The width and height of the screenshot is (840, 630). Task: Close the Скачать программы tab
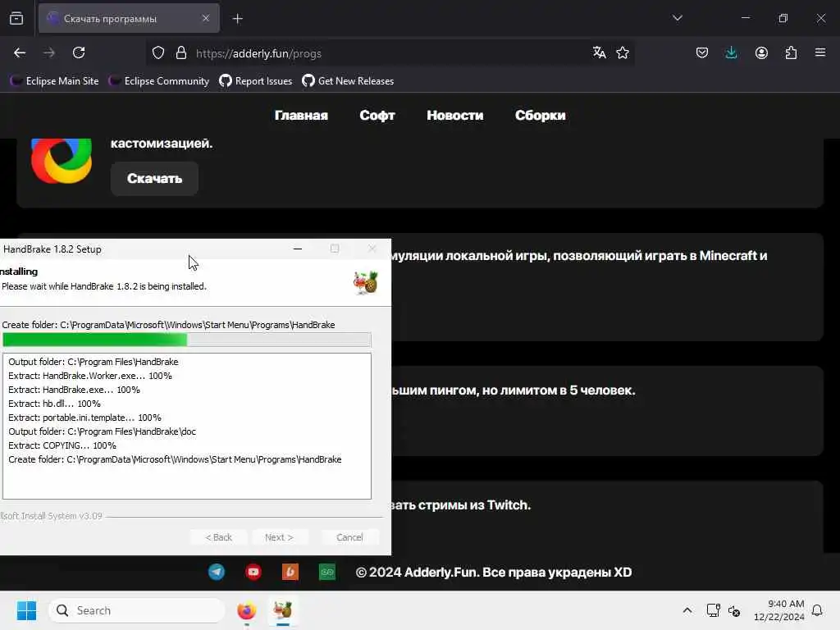pyautogui.click(x=206, y=18)
